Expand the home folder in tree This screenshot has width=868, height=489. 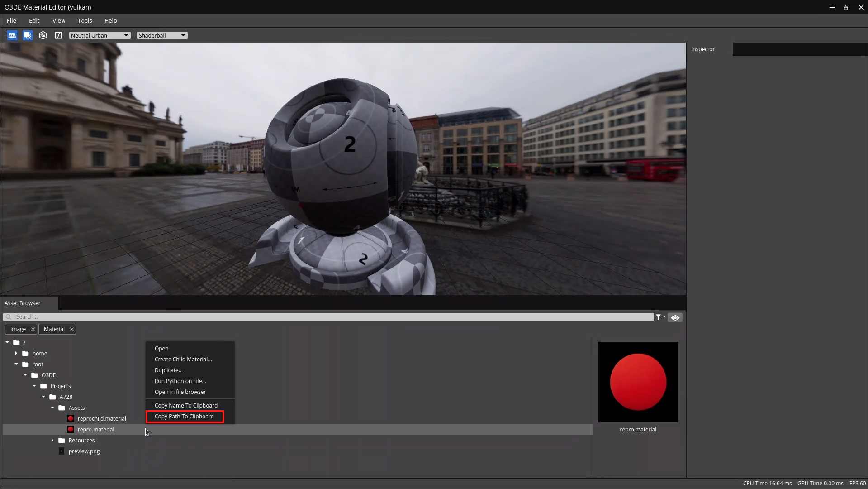pos(16,353)
